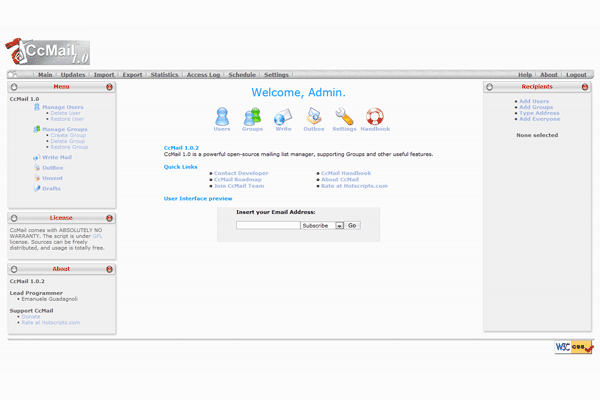
Task: Open the Groups icon
Action: tap(252, 117)
